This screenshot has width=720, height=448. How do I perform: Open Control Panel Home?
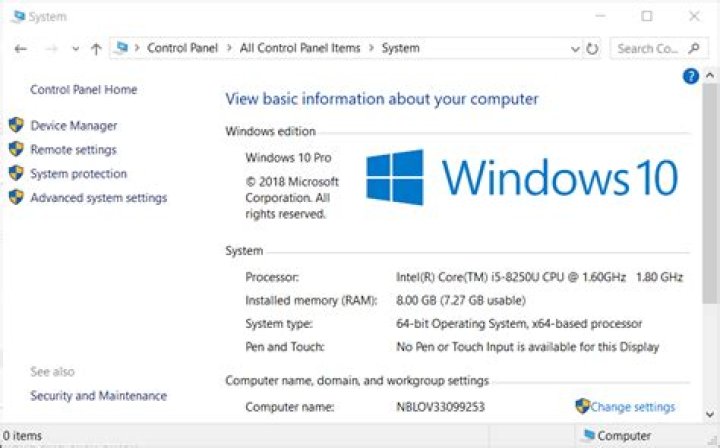click(84, 90)
